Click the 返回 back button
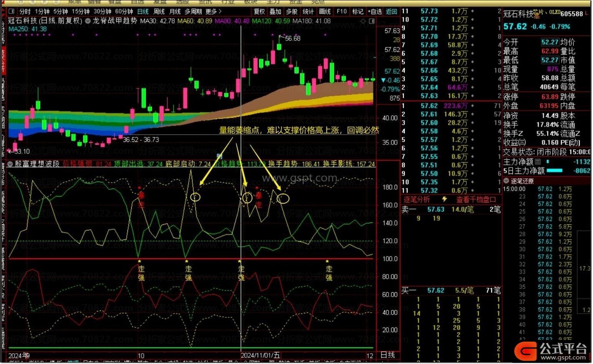 [x=391, y=12]
